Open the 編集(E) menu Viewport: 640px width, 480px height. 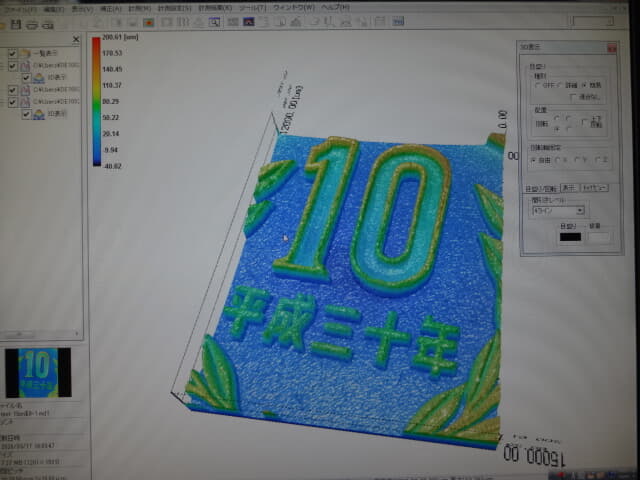(54, 9)
